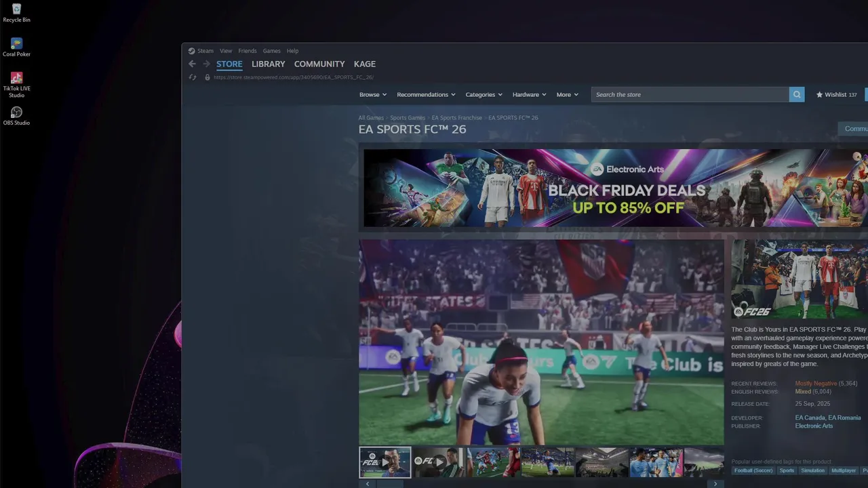
Task: Open the Games menu
Action: click(272, 51)
